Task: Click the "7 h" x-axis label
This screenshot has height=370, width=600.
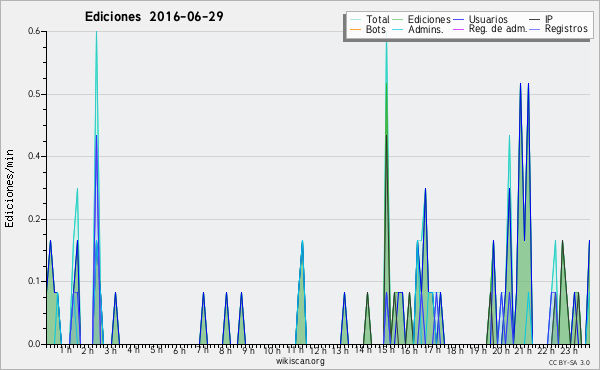Action: coord(202,350)
